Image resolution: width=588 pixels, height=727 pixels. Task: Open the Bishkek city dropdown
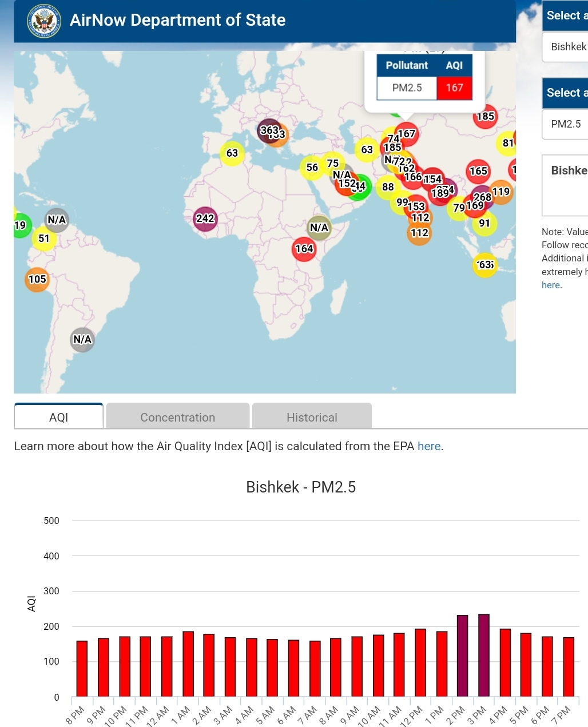566,47
